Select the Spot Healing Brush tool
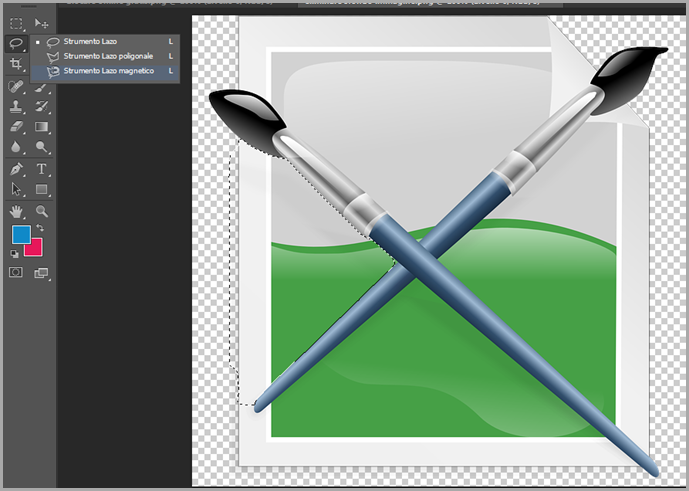 (16, 86)
